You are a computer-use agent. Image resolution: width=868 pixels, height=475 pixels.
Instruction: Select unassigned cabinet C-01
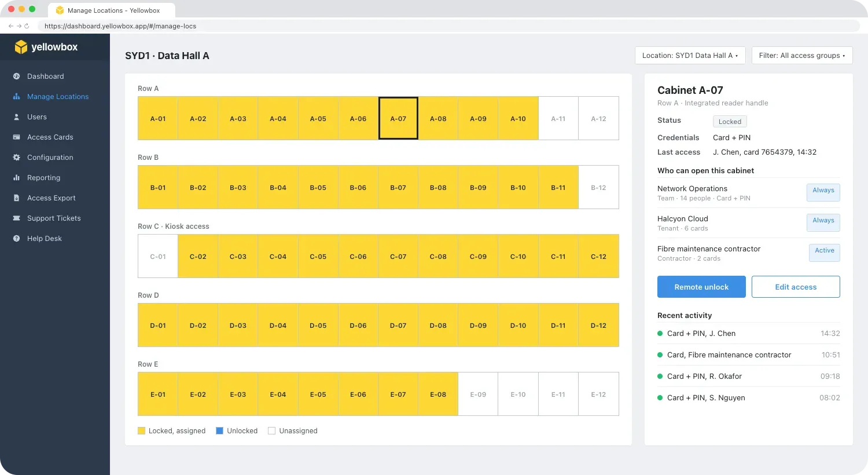point(158,256)
